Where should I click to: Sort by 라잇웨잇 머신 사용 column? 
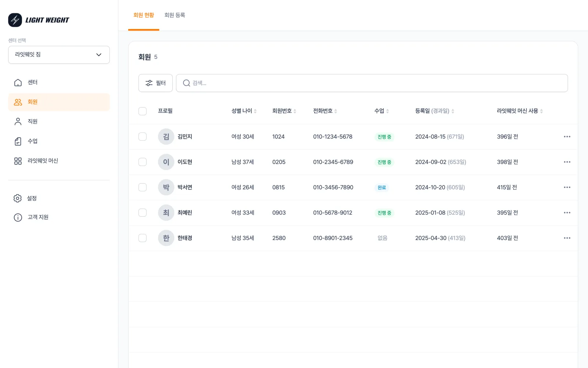click(x=520, y=111)
